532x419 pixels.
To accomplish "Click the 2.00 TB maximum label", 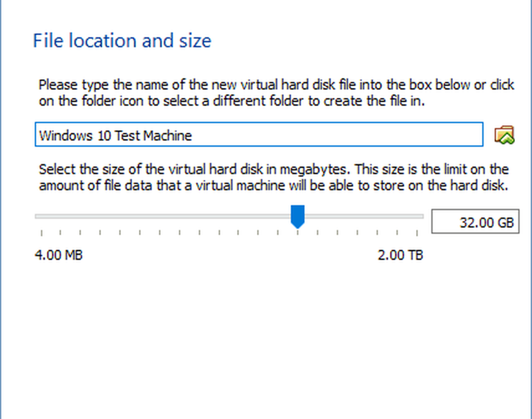I will point(400,255).
